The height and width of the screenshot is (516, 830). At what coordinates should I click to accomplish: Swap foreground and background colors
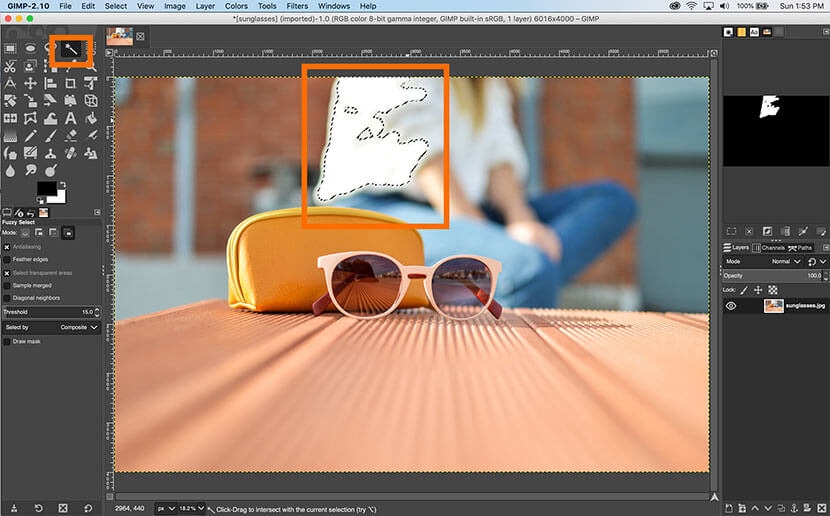[64, 184]
